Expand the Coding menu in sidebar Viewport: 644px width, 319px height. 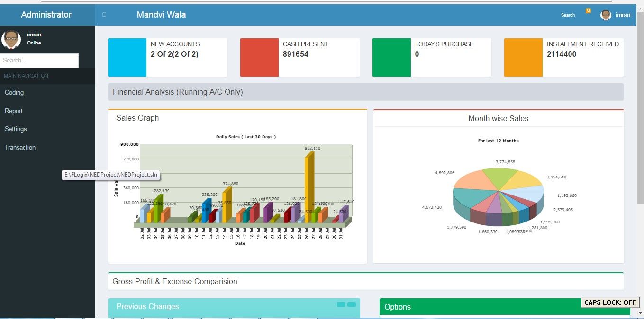14,93
